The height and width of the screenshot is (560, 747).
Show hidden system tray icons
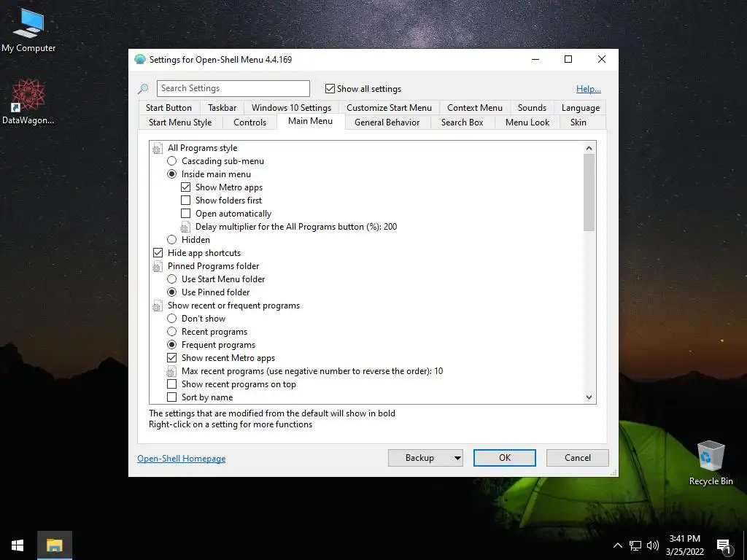(617, 545)
